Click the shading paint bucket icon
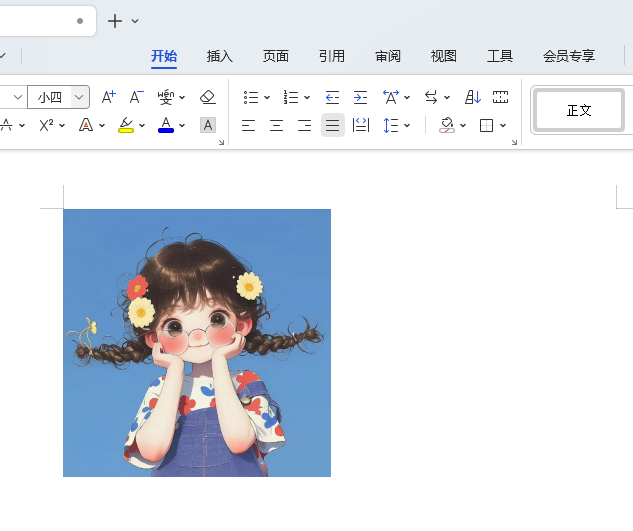Image resolution: width=633 pixels, height=531 pixels. (447, 125)
